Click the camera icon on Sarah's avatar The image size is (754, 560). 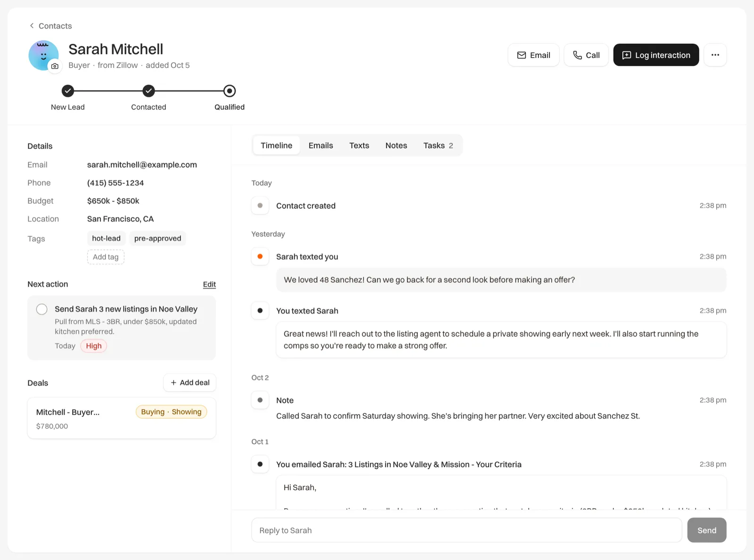click(55, 66)
